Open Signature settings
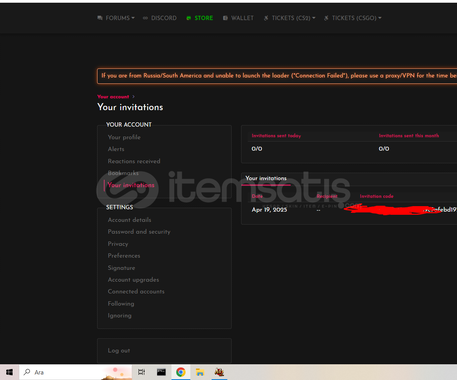The image size is (457, 380). (x=121, y=268)
